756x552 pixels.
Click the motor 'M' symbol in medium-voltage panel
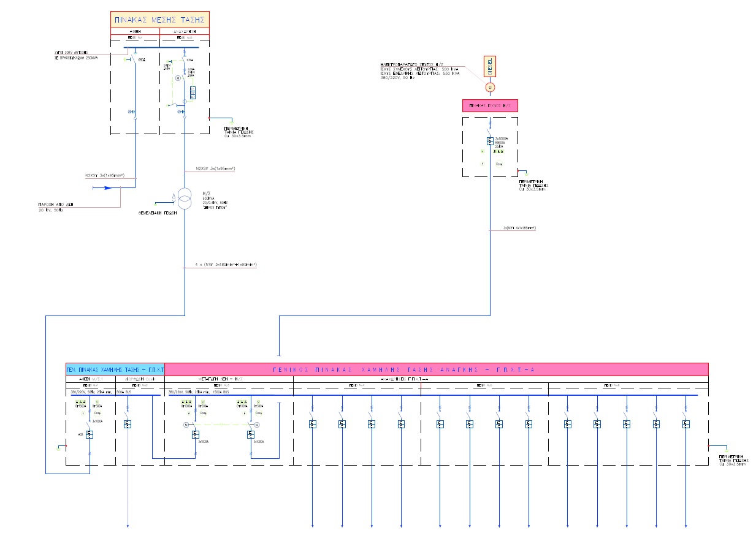tap(178, 79)
